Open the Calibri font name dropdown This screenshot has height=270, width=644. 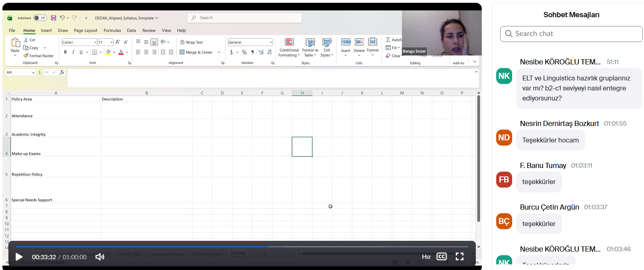pos(95,42)
